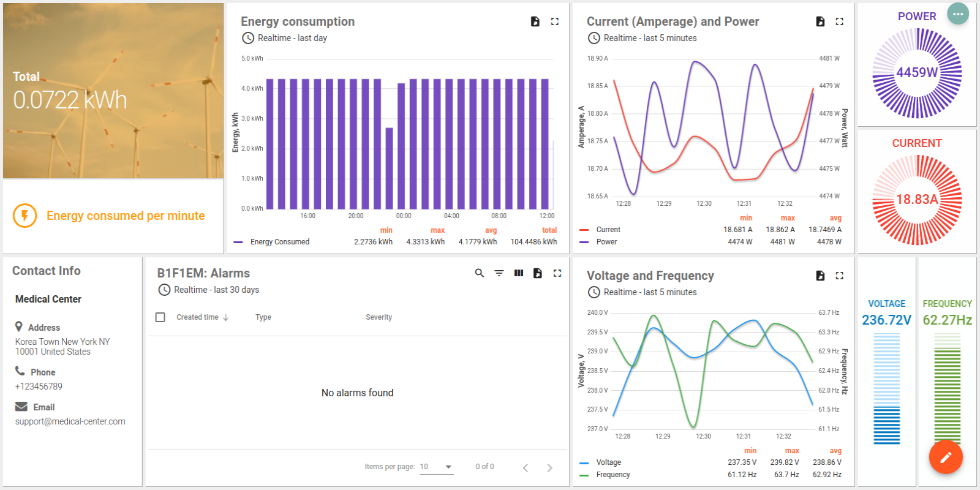Image resolution: width=980 pixels, height=490 pixels.
Task: Export Voltage and Frequency widget data
Action: tap(820, 276)
